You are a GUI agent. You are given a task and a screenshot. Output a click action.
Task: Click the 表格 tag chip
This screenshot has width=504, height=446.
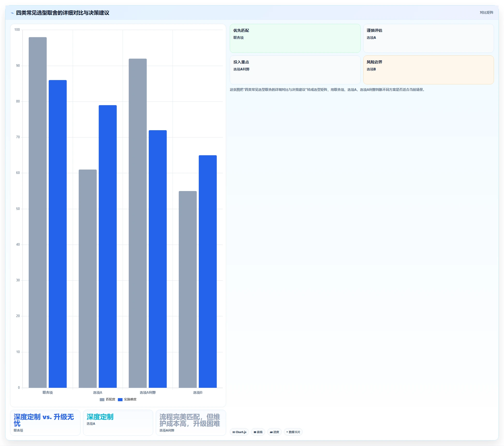click(x=258, y=432)
